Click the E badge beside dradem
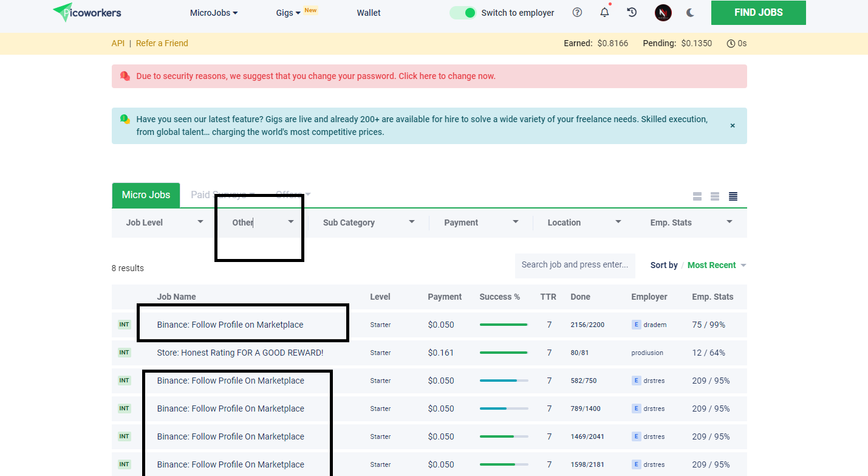 tap(637, 325)
